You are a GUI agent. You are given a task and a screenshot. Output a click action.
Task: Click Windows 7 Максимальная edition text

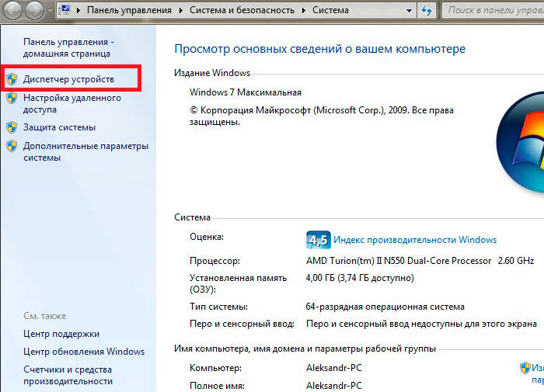(246, 92)
